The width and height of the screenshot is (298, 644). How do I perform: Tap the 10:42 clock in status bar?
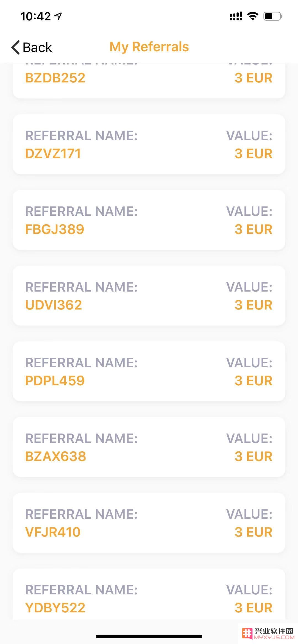point(36,16)
